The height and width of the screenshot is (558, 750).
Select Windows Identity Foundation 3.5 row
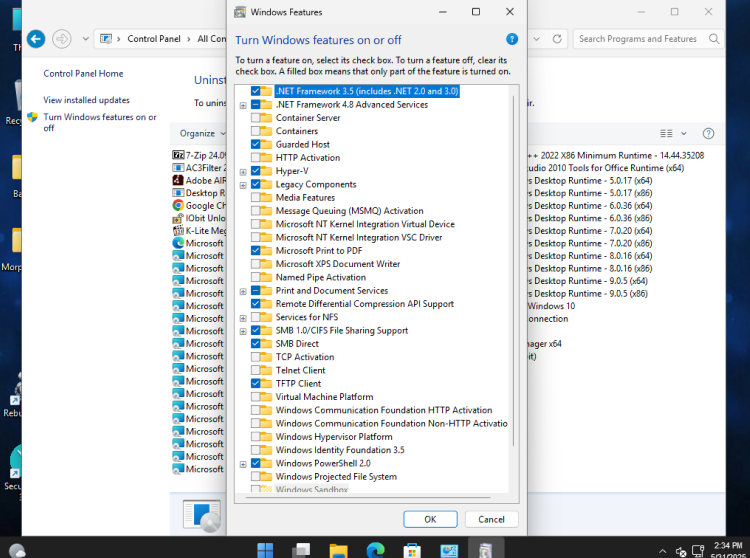(x=340, y=450)
